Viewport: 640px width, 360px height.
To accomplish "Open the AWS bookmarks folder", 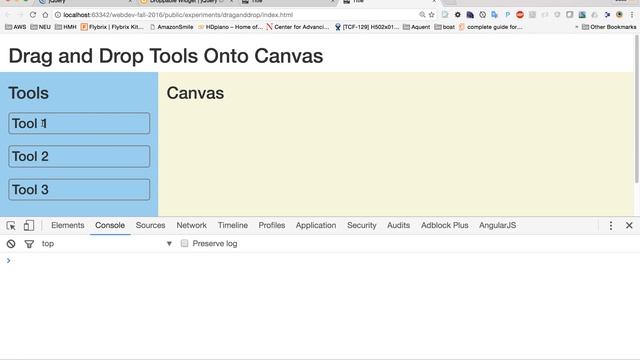I will (16, 27).
